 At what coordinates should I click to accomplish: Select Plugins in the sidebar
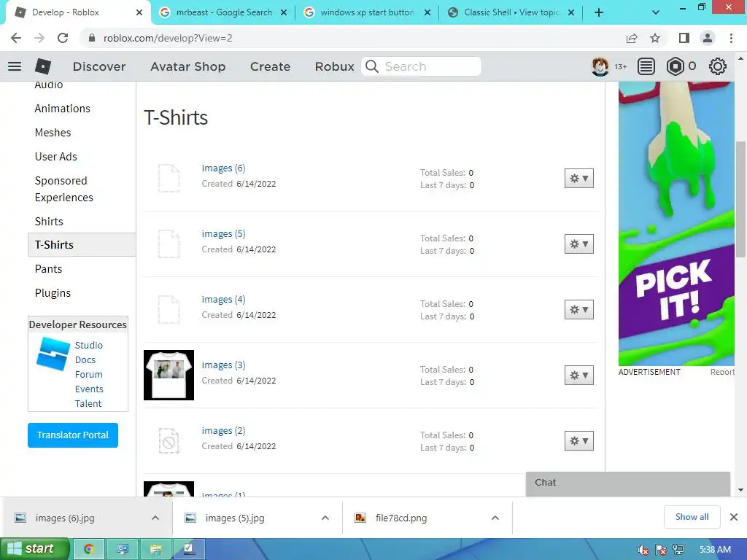tap(53, 293)
